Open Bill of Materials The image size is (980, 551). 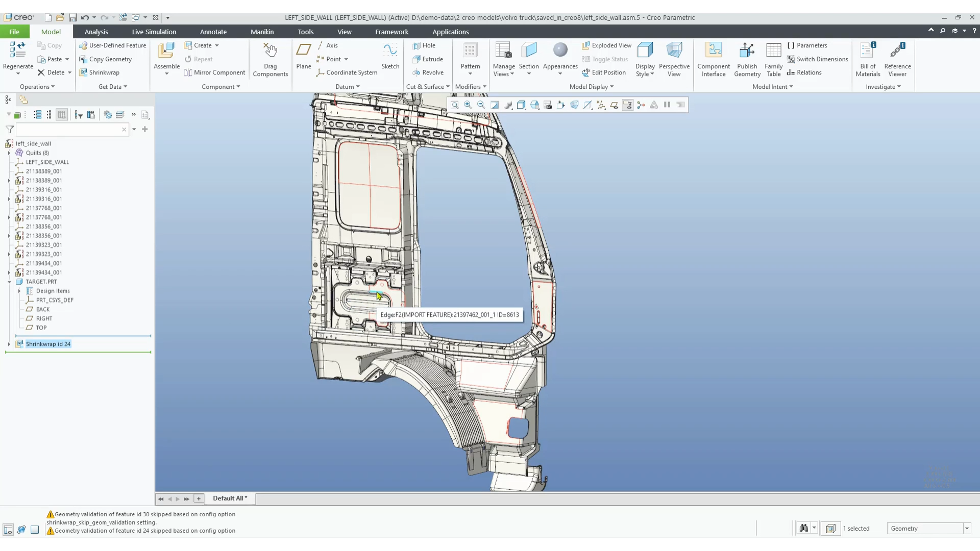(868, 59)
